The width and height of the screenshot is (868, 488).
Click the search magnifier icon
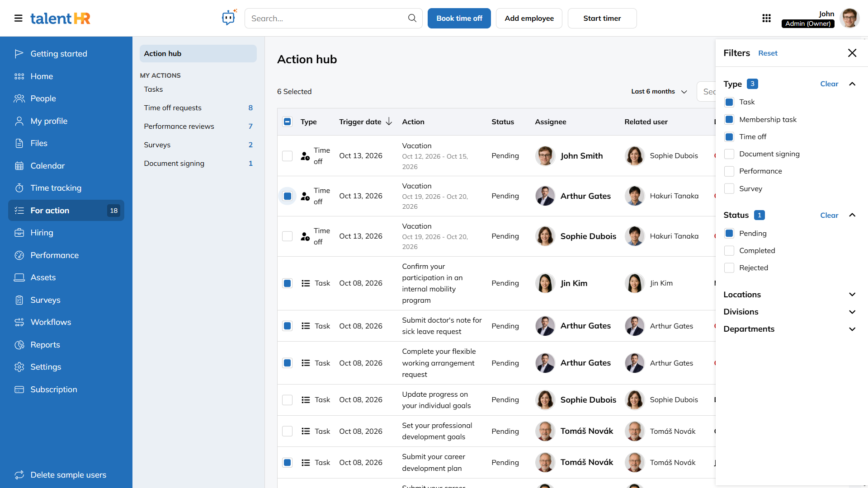[412, 18]
